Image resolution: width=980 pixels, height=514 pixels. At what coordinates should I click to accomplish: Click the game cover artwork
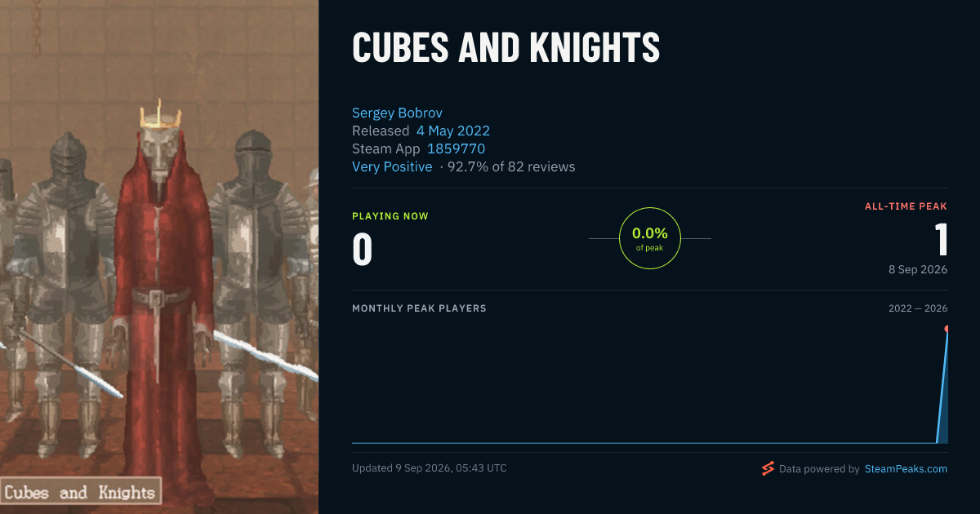pos(159,257)
